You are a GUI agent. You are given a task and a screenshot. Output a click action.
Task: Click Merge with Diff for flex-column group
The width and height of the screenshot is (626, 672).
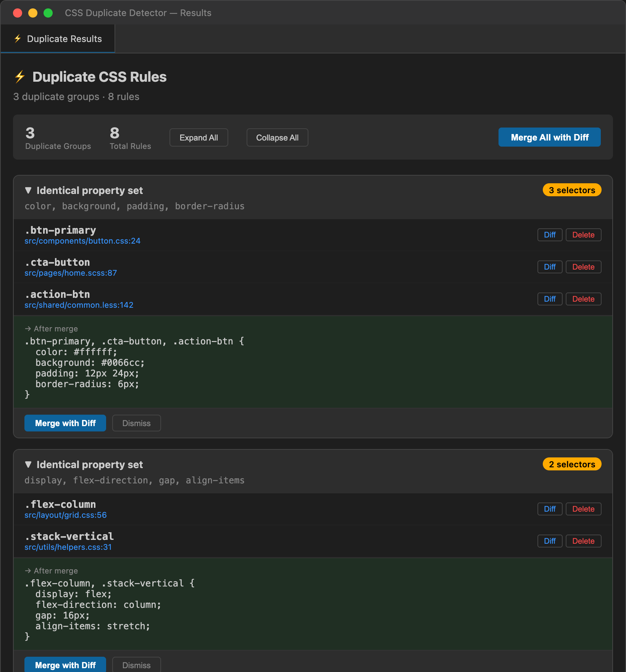65,665
